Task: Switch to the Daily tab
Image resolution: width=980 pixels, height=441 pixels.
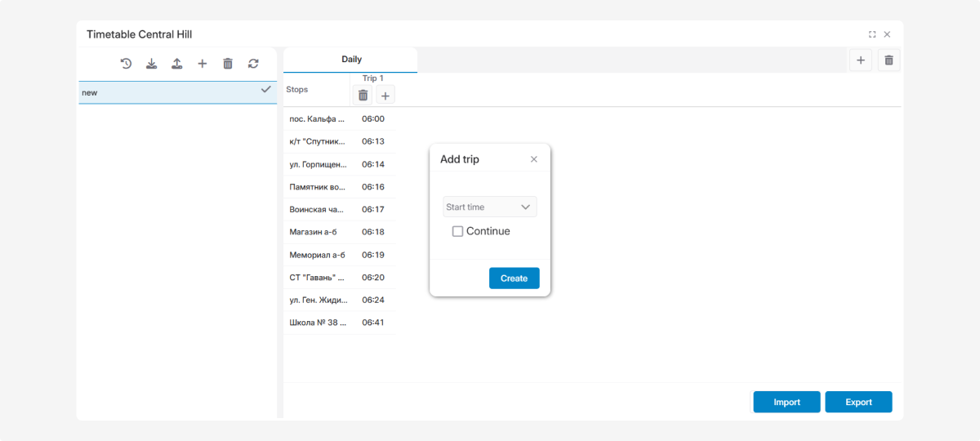Action: [351, 60]
